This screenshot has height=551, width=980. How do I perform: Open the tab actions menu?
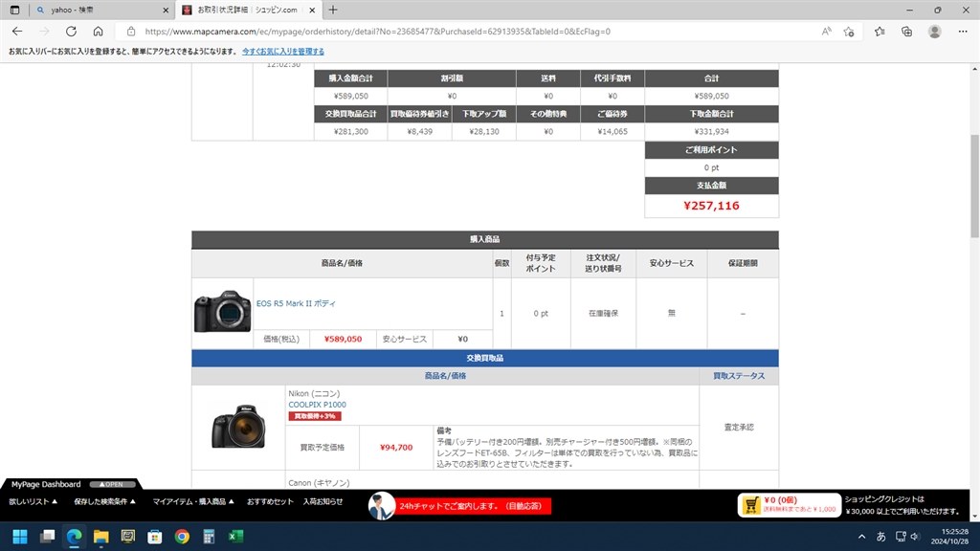(15, 10)
